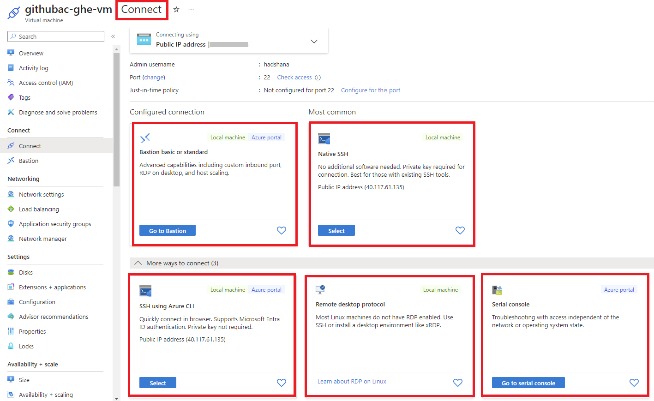Click Go to Bastion button
The image size is (654, 401).
point(167,231)
